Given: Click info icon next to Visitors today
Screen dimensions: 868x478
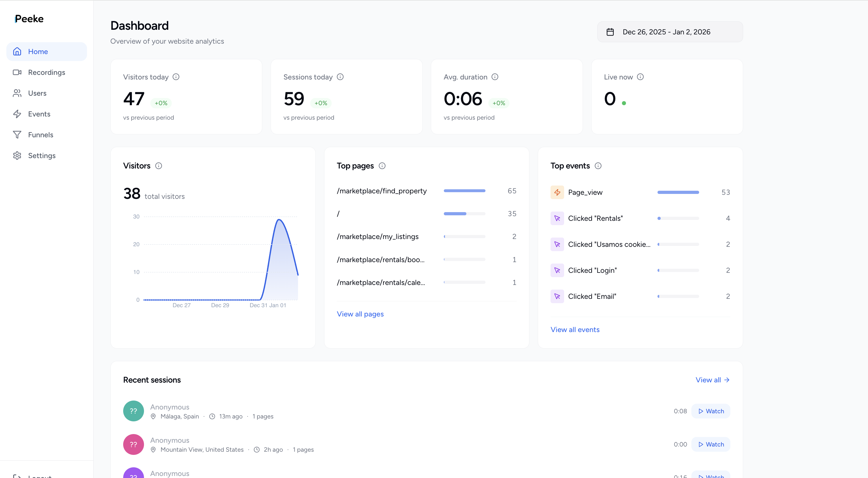Looking at the screenshot, I should [x=176, y=77].
